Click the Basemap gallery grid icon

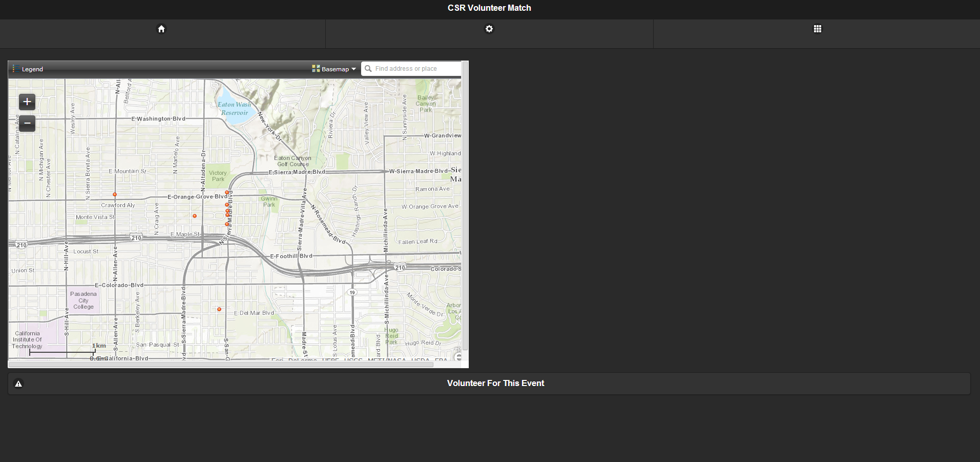point(316,69)
